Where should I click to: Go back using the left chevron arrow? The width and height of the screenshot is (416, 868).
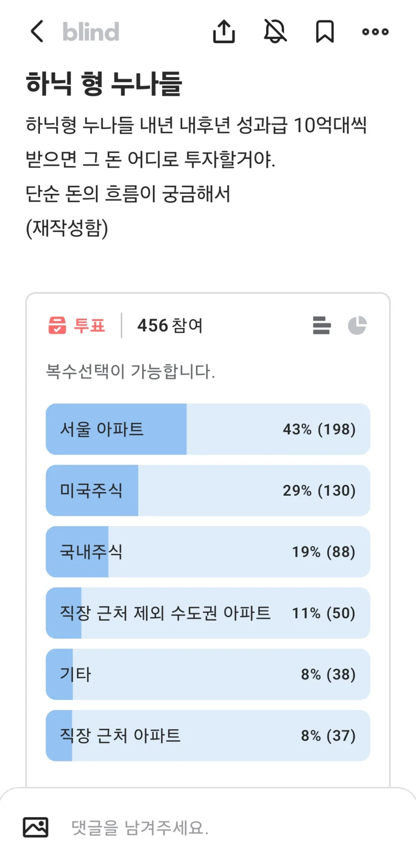[37, 32]
